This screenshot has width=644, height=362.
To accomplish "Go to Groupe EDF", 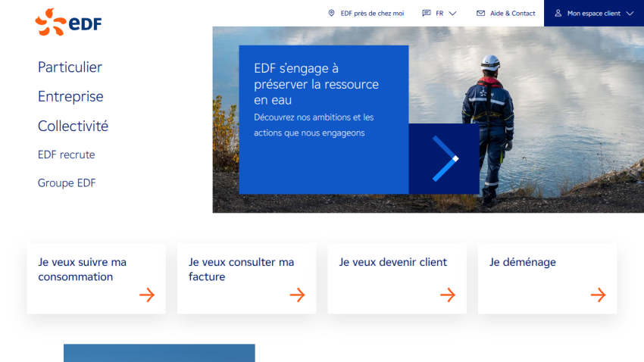I will tap(67, 183).
